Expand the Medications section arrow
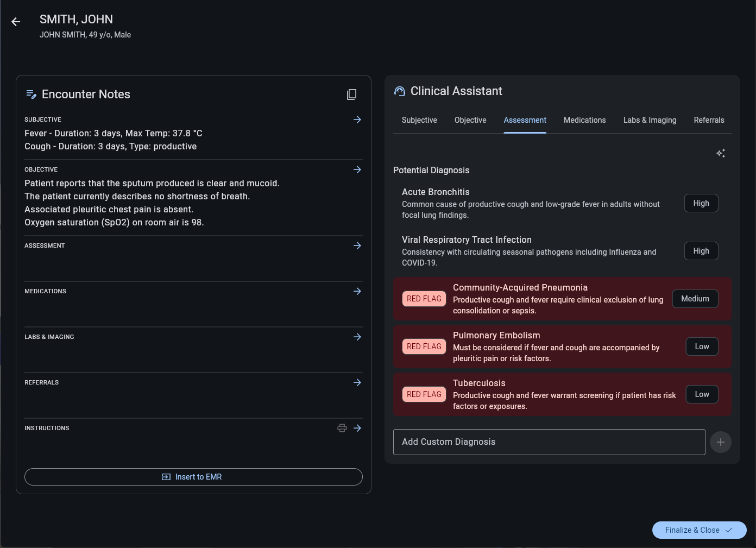Screen dimensions: 756x548 (357, 291)
